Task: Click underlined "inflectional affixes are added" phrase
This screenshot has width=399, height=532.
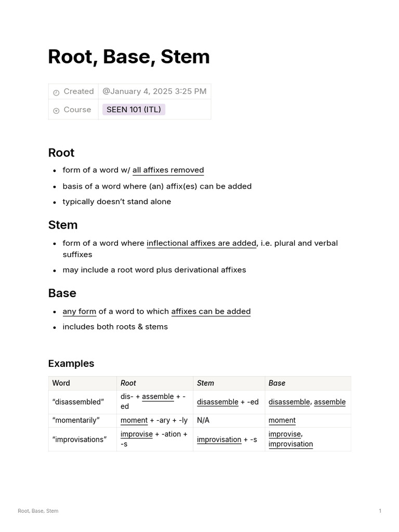Action: [x=201, y=243]
